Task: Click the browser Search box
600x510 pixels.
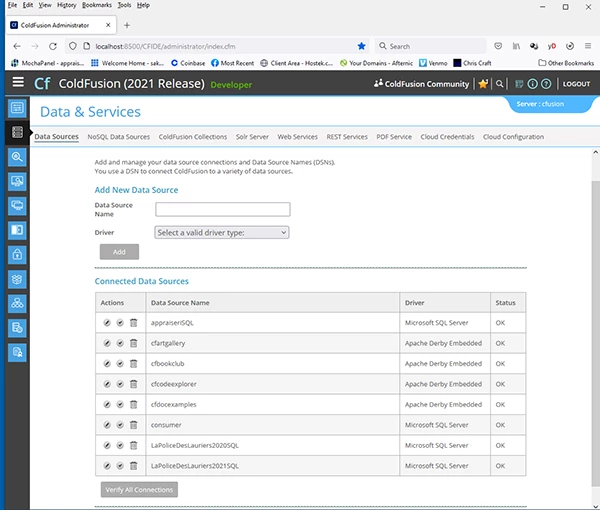Action: 430,46
